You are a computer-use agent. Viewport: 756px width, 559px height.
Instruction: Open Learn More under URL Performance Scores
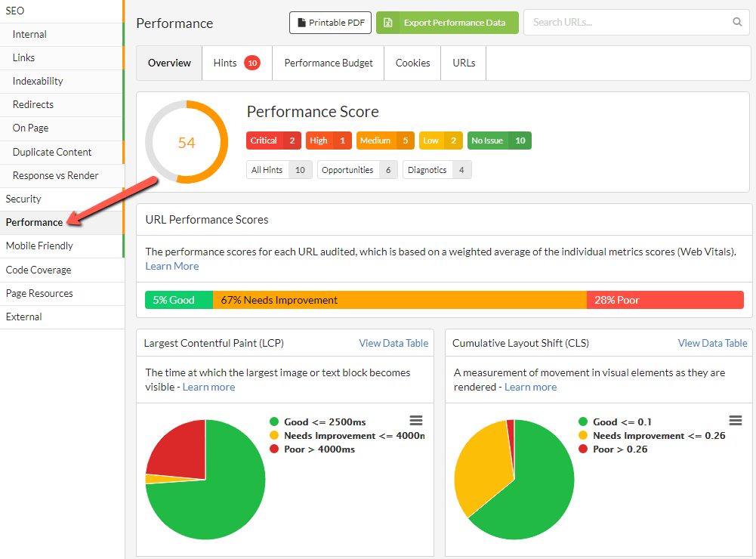point(172,266)
